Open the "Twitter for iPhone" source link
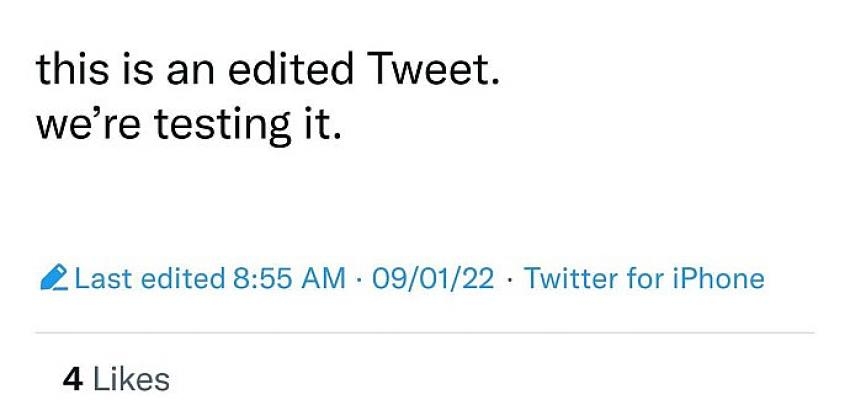The width and height of the screenshot is (850, 400). click(x=644, y=279)
